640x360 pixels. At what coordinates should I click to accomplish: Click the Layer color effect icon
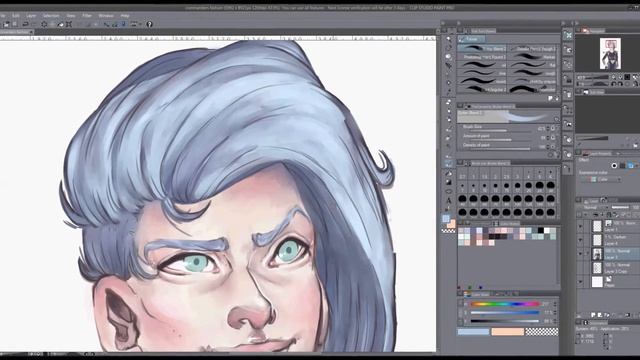[631, 165]
